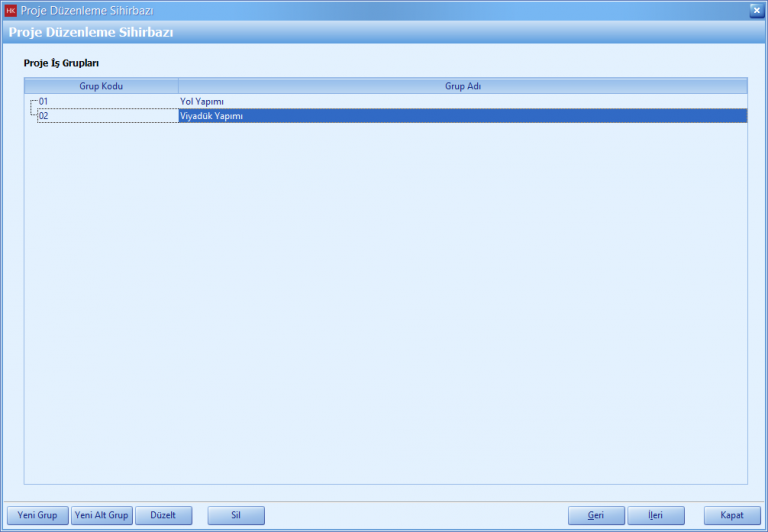The image size is (768, 532).
Task: Delete the selected group using Sil
Action: pos(236,515)
